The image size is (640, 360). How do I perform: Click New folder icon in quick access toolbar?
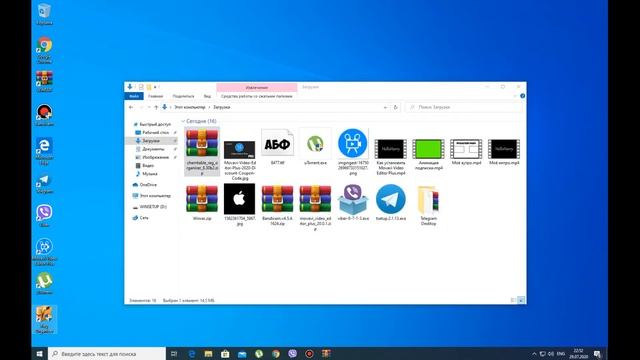(x=149, y=87)
